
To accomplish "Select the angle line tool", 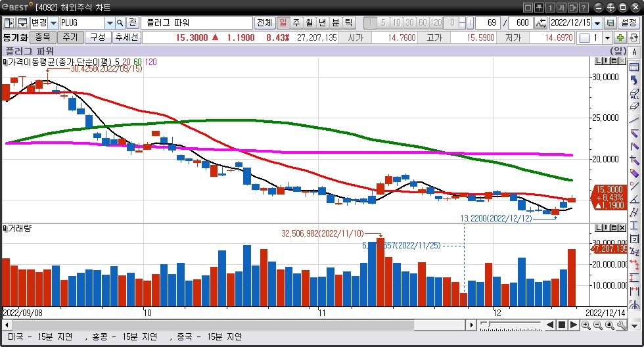I will pyautogui.click(x=635, y=199).
